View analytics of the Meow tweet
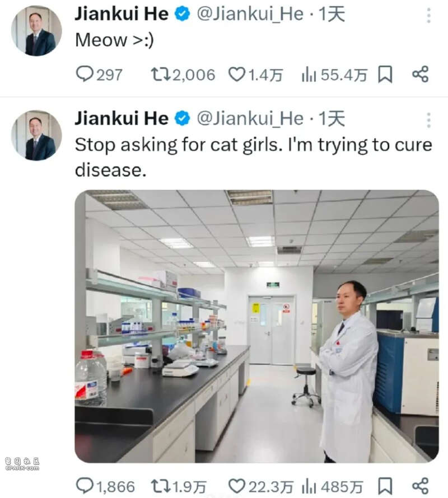The image size is (448, 498). point(334,75)
